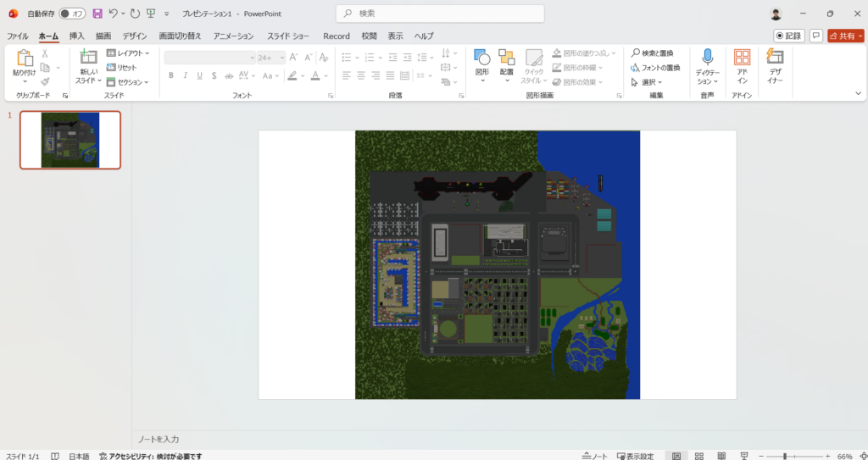Click the 共有 share button
Viewport: 868px width, 460px height.
tap(846, 36)
